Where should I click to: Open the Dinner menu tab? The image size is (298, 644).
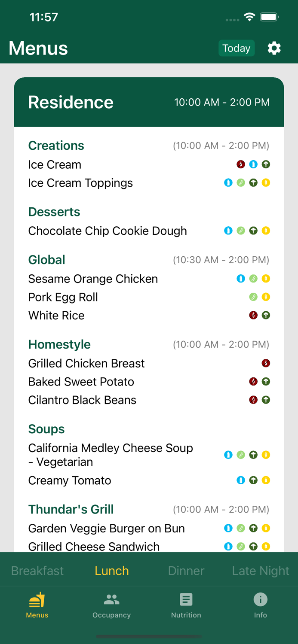pos(186,571)
